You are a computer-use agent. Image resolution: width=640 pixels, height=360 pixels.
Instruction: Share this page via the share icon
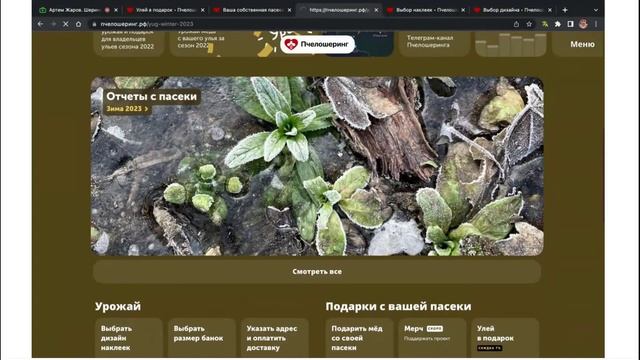tap(516, 24)
